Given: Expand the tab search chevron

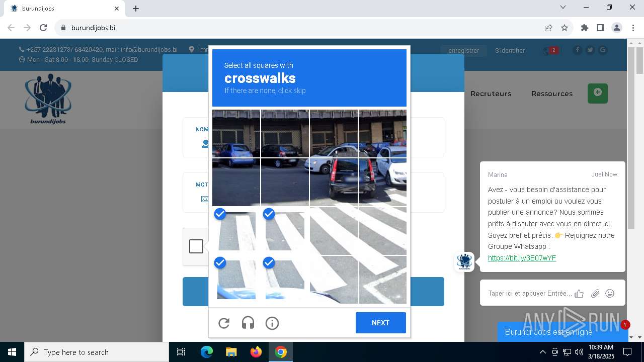Looking at the screenshot, I should 563,7.
